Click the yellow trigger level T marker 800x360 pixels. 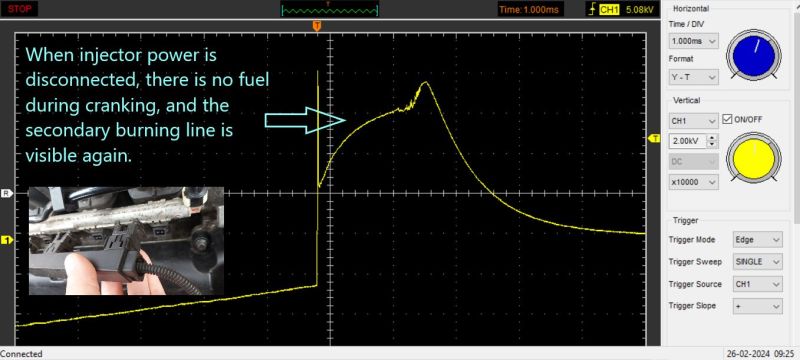[654, 138]
